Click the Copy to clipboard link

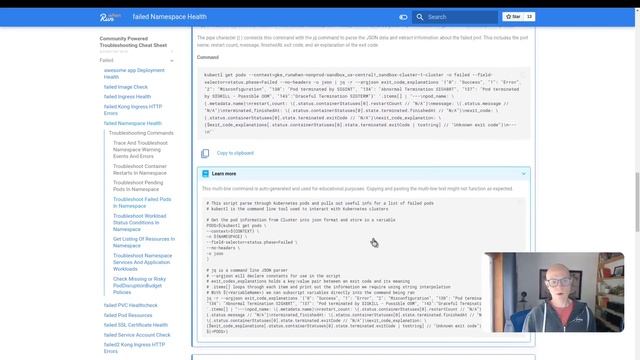click(x=235, y=153)
